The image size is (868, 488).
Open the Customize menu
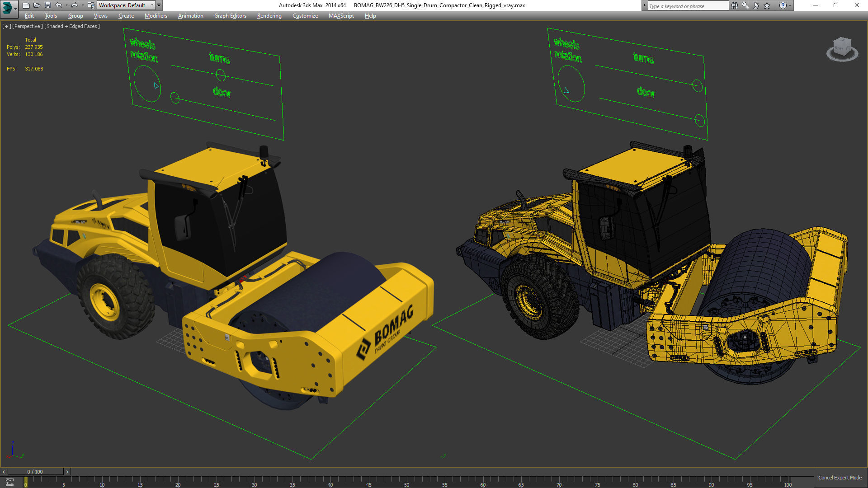click(305, 16)
